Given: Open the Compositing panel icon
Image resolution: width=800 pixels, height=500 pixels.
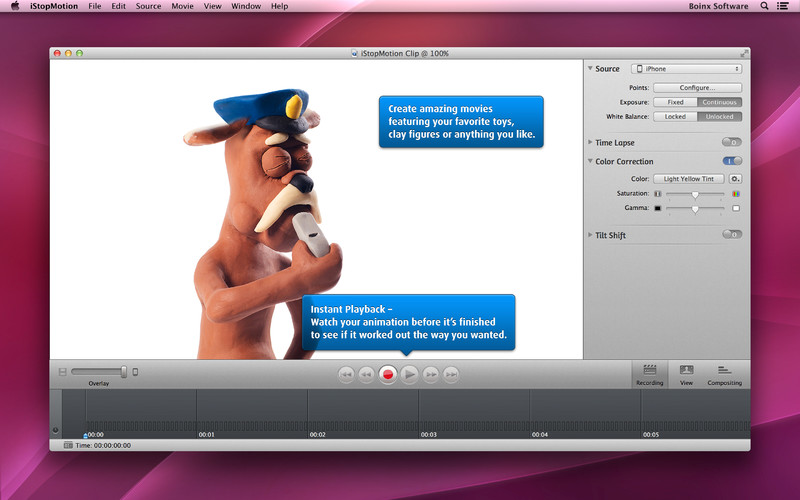Looking at the screenshot, I should pos(724,374).
